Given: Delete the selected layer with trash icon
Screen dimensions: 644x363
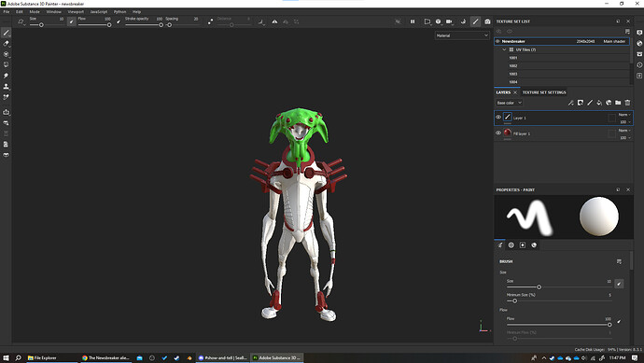Looking at the screenshot, I should [x=627, y=103].
